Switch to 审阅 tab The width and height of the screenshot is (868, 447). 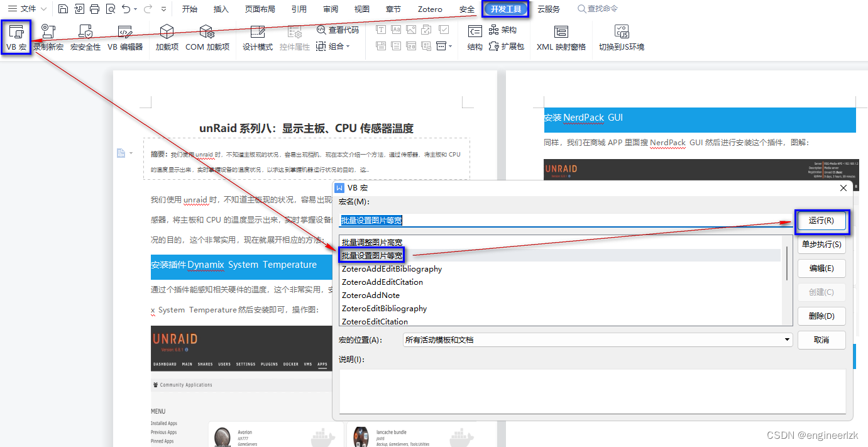331,9
